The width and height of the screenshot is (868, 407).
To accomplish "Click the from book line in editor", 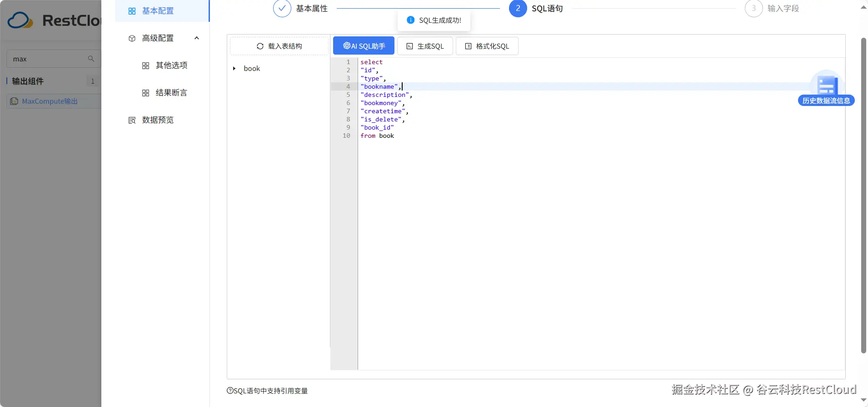I will [377, 136].
